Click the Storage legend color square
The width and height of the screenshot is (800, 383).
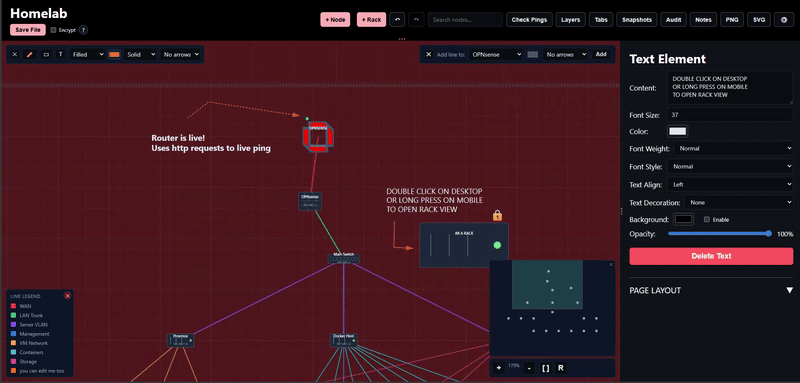(13, 362)
